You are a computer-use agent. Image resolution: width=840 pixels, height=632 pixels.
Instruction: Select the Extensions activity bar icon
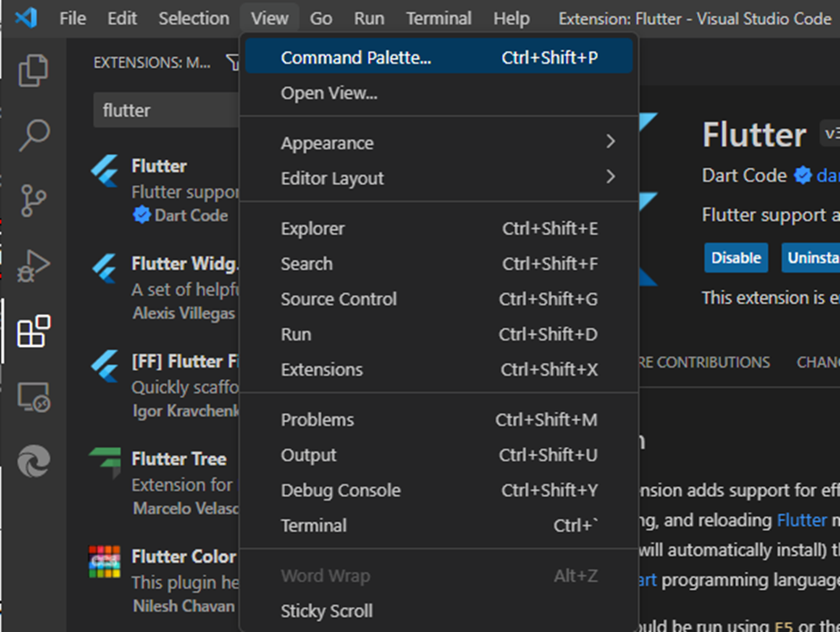33,333
